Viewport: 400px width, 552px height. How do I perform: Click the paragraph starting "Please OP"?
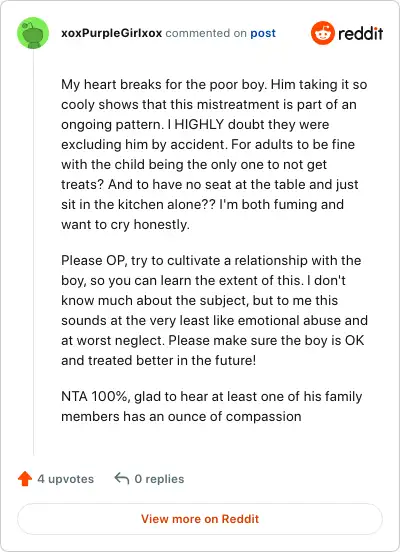coord(214,310)
